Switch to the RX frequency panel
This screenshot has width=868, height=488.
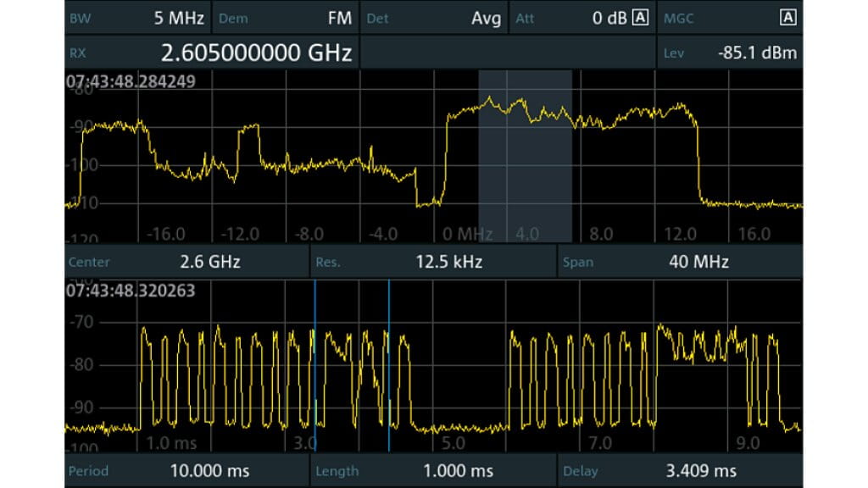pyautogui.click(x=212, y=52)
